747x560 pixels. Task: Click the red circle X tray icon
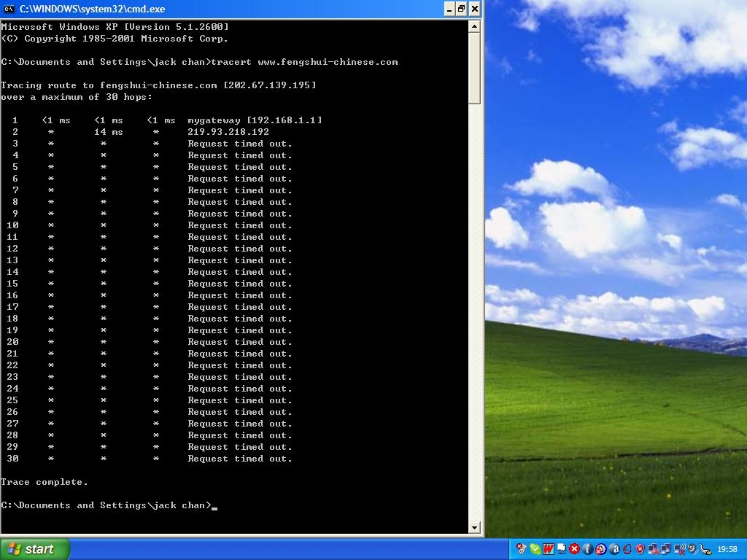(x=575, y=549)
